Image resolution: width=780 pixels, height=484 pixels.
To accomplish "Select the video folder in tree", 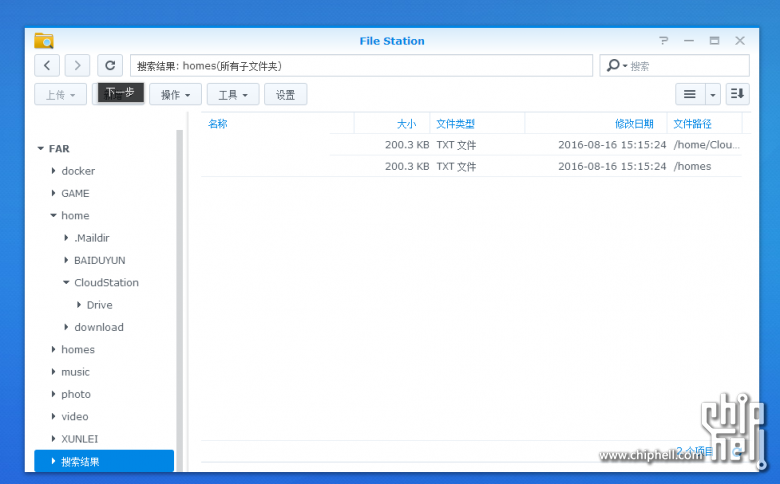I will pos(75,416).
